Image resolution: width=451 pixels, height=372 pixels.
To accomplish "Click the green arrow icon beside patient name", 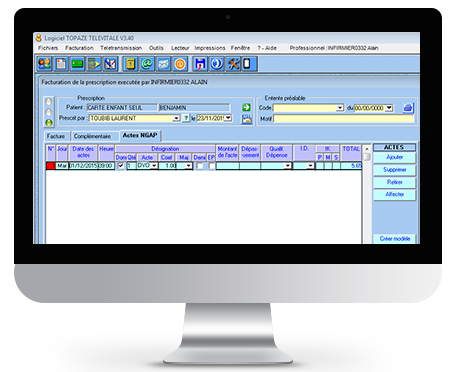I will click(246, 107).
